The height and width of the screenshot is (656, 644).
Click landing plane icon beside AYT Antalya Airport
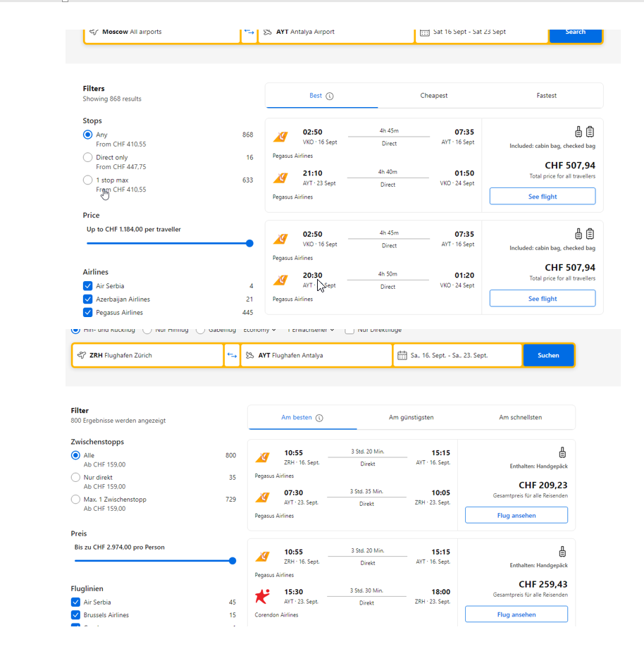pos(267,32)
